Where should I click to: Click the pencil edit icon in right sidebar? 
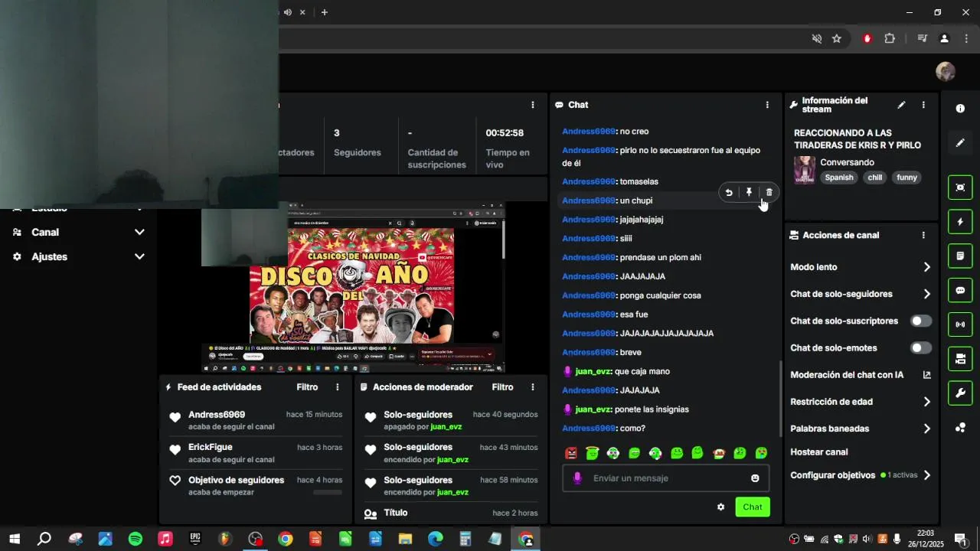click(x=960, y=143)
